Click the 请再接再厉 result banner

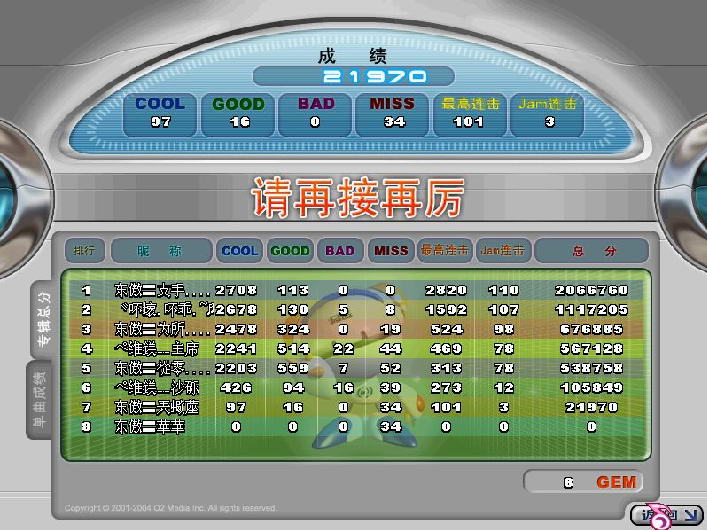coord(356,199)
